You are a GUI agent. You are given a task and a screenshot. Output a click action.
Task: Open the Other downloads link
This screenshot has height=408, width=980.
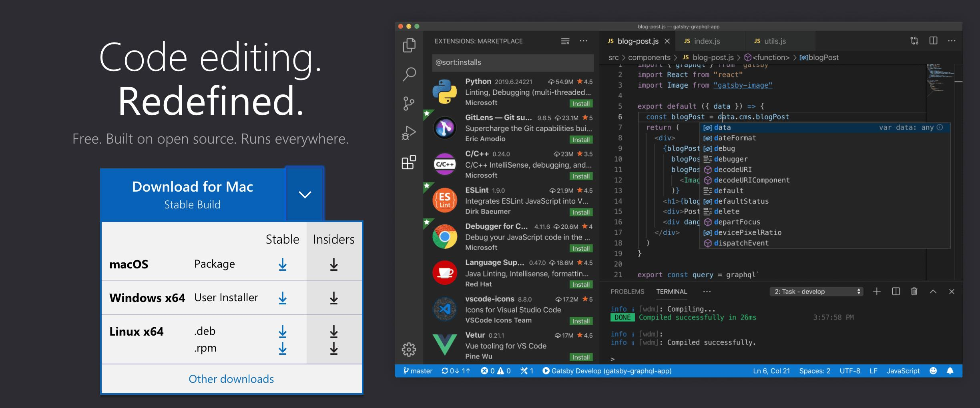click(231, 379)
